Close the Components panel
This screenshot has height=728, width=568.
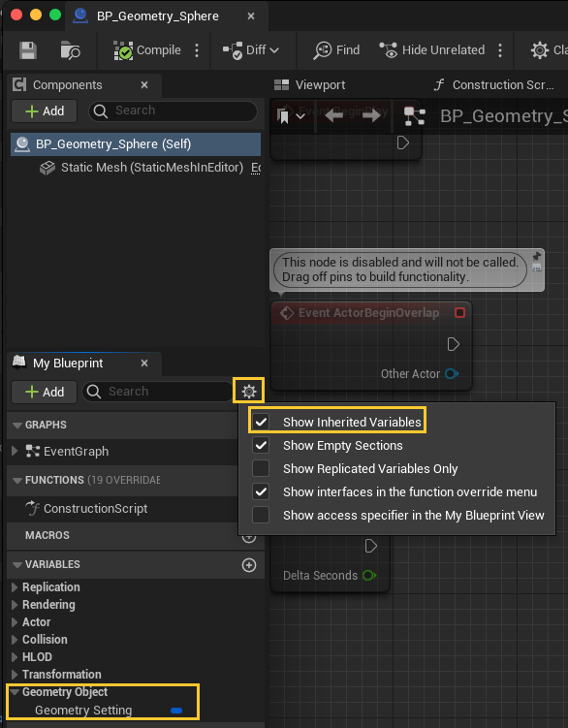144,85
